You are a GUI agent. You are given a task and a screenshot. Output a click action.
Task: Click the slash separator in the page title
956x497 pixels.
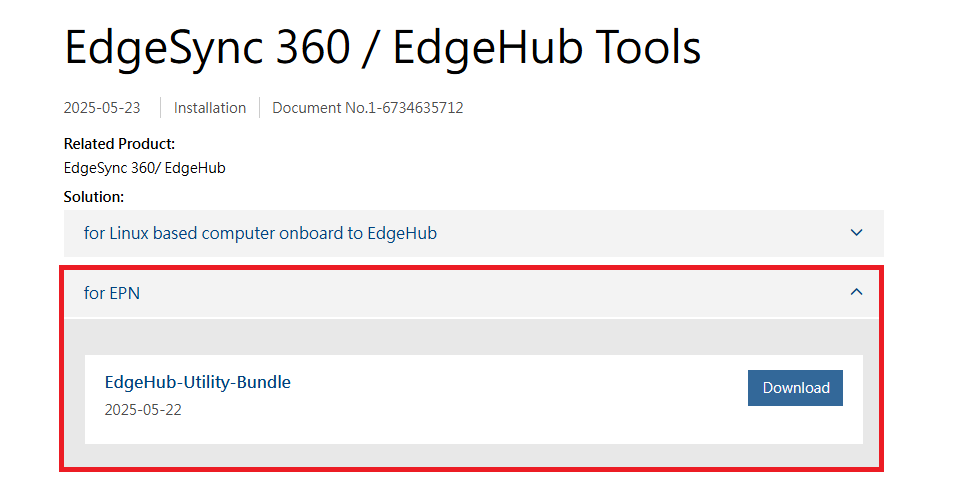coord(367,48)
